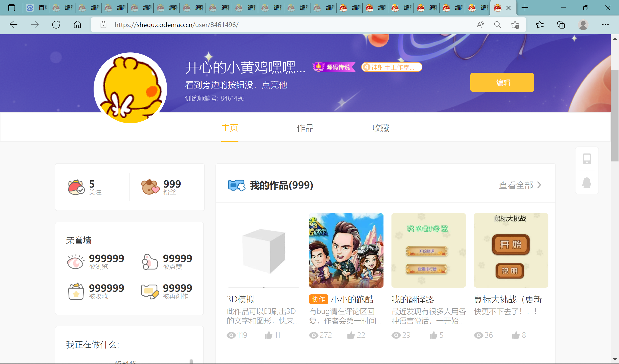Screen dimensions: 619x364
Task: Open a new tab with the plus button
Action: [x=525, y=8]
